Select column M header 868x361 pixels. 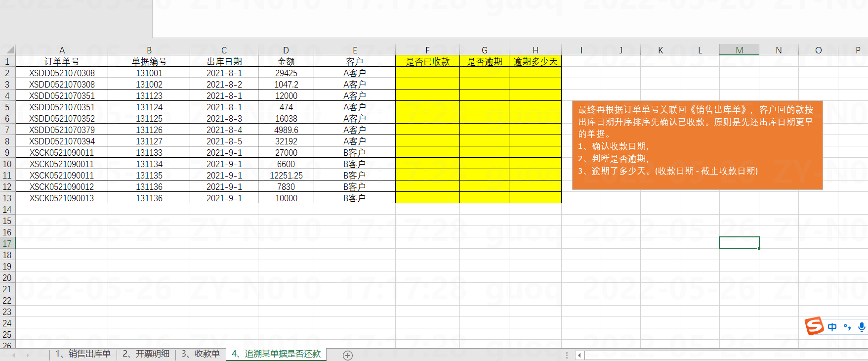coord(739,50)
